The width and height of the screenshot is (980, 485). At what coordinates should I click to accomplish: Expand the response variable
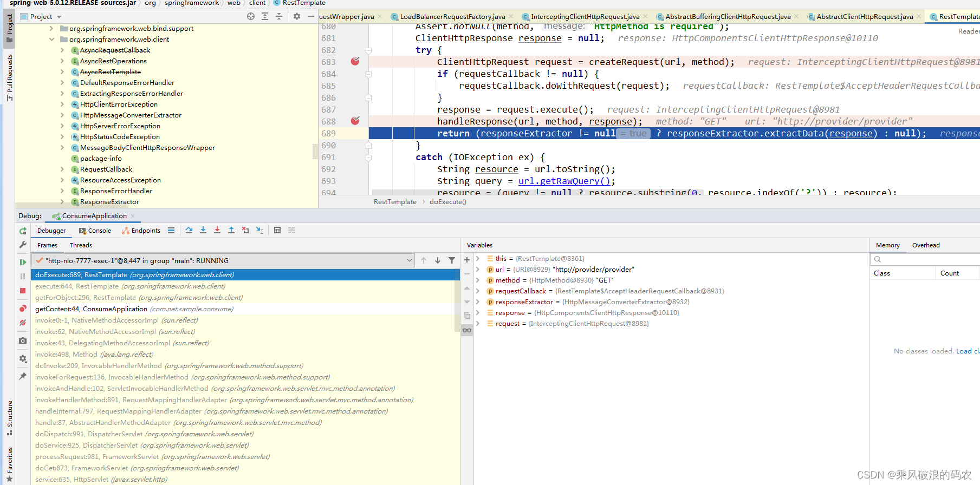coord(478,312)
